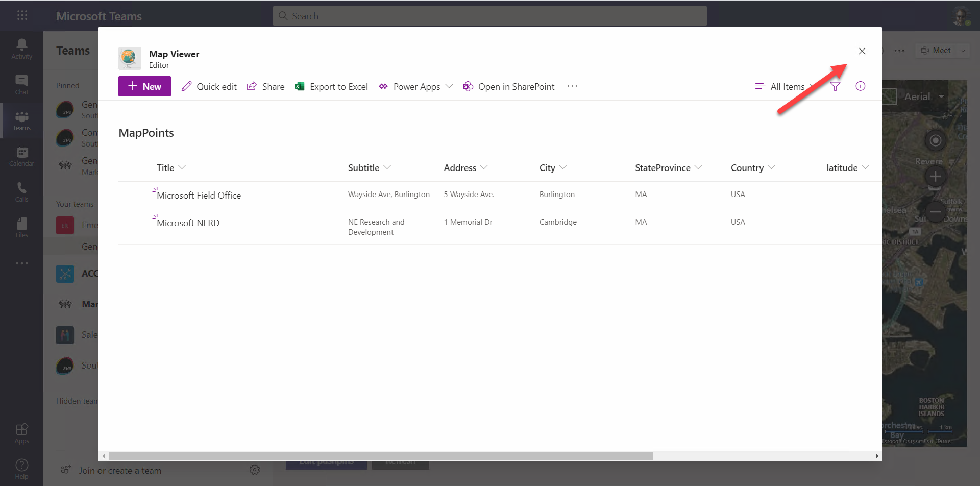This screenshot has width=980, height=486.
Task: Open Files in the Teams sidebar
Action: pos(21,228)
